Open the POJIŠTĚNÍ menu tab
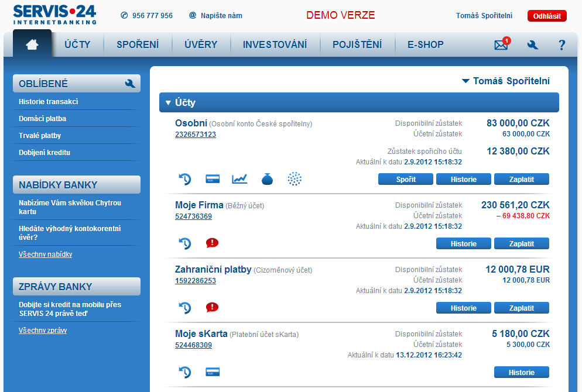The width and height of the screenshot is (582, 392). pos(357,44)
